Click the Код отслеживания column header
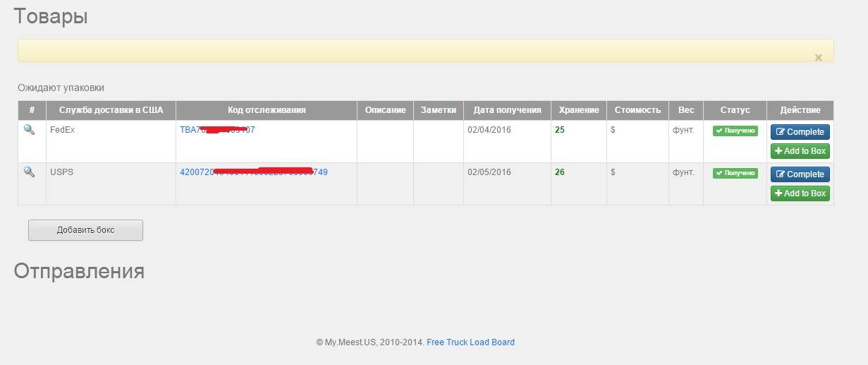Screen dimensions: 868x365 click(267, 110)
